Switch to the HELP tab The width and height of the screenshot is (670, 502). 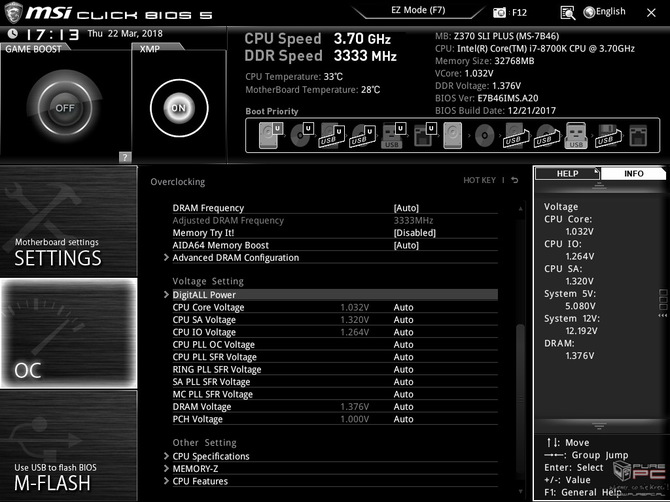(567, 173)
